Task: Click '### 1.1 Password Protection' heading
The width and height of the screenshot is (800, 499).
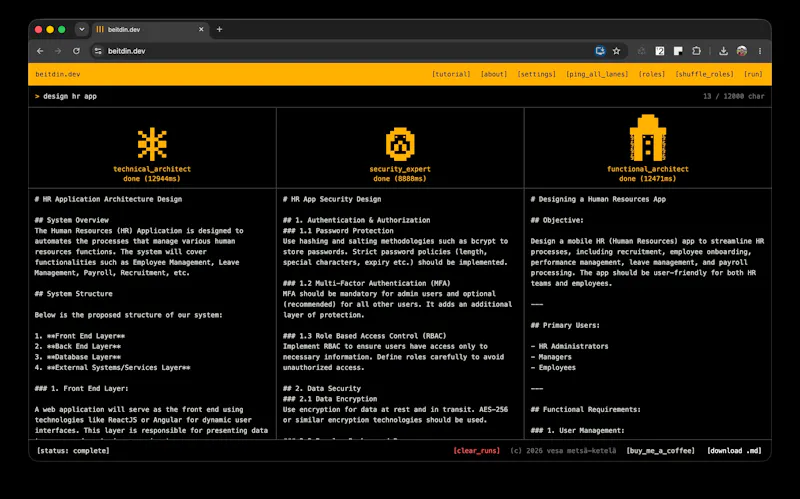Action: (x=338, y=231)
